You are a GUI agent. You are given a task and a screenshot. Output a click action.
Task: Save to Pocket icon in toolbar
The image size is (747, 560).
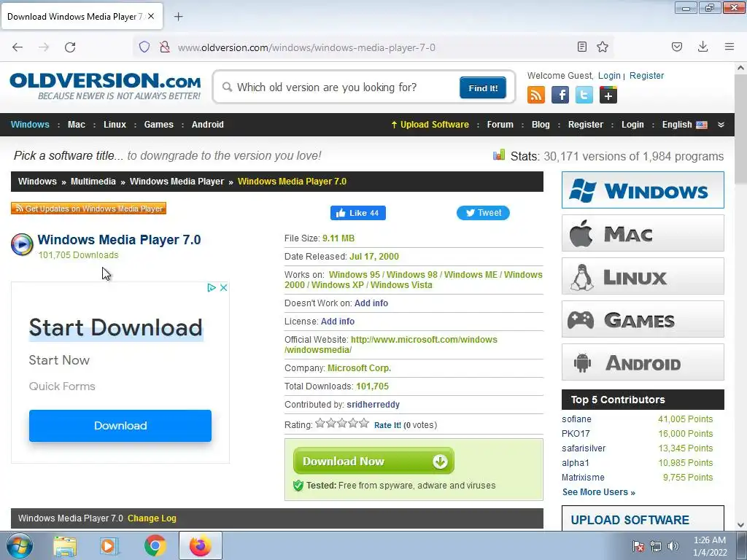pyautogui.click(x=677, y=47)
